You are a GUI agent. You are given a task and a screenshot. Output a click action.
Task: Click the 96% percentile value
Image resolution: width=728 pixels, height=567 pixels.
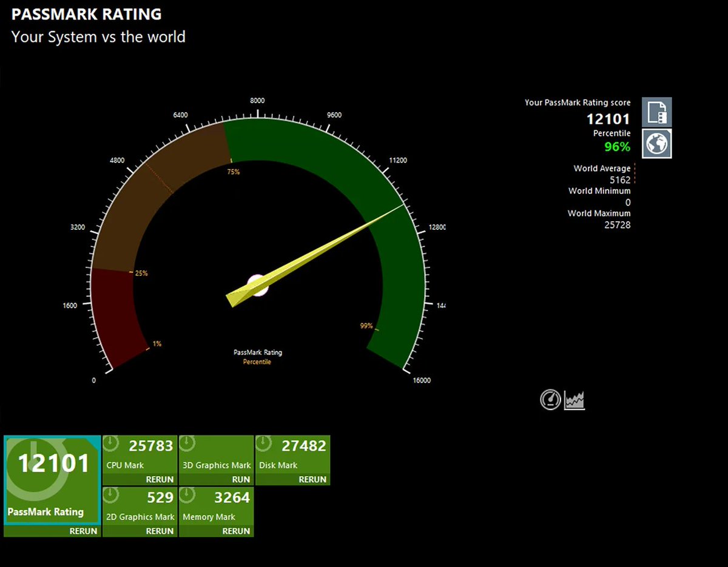tap(617, 147)
